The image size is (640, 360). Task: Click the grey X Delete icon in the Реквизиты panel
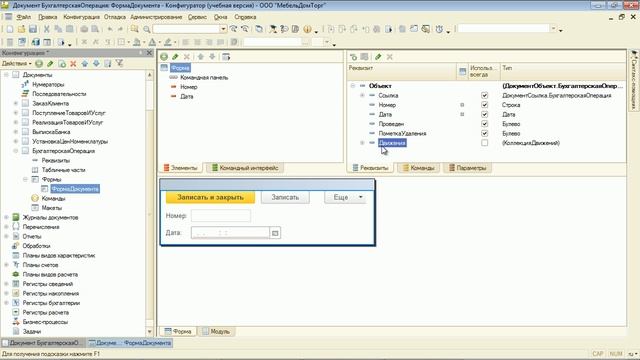click(389, 57)
